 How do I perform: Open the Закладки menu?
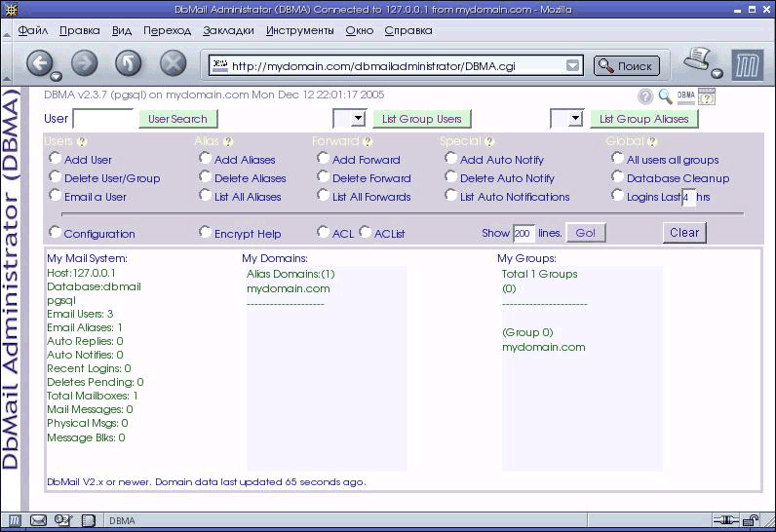tap(228, 30)
